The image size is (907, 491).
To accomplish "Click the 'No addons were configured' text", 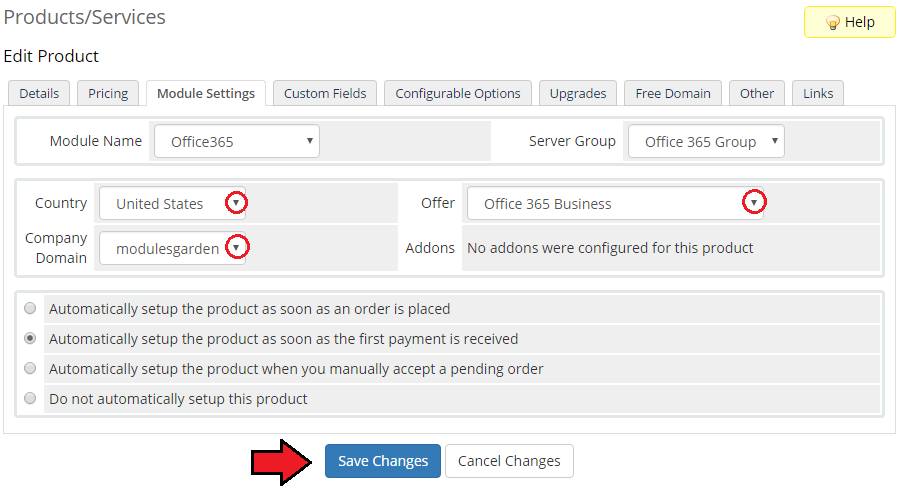I will pyautogui.click(x=610, y=248).
